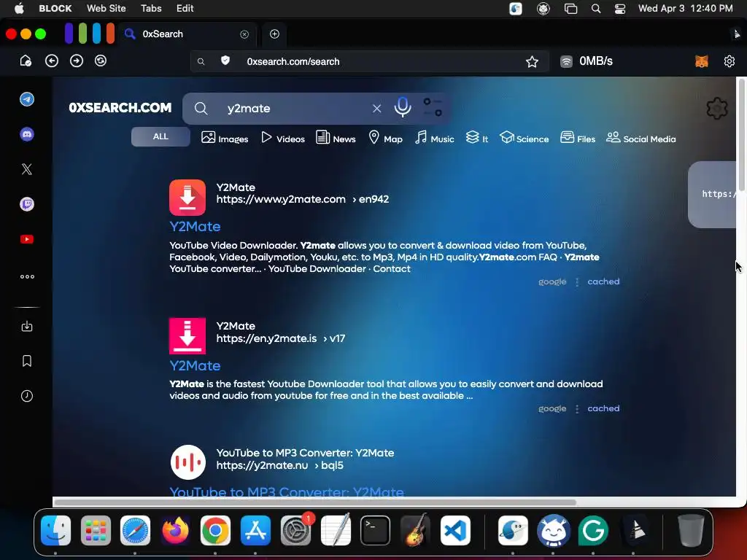Click the y2mate.nu round favicon thumbnail

(x=187, y=462)
